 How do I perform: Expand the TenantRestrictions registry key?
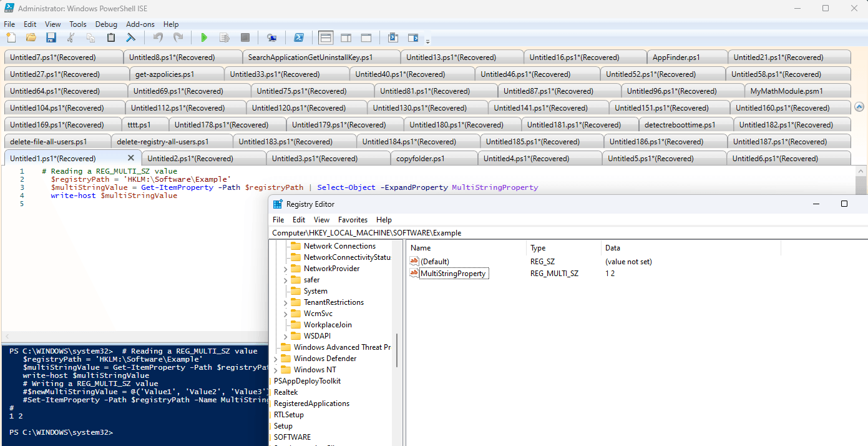click(x=285, y=302)
